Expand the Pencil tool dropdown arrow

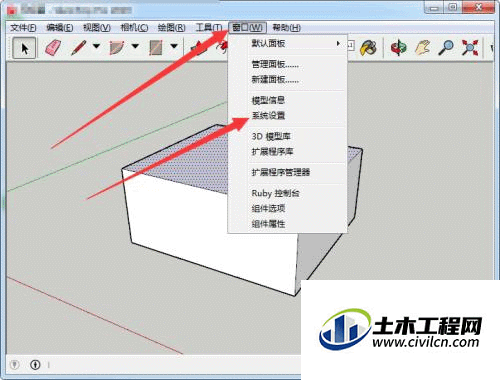(x=96, y=46)
